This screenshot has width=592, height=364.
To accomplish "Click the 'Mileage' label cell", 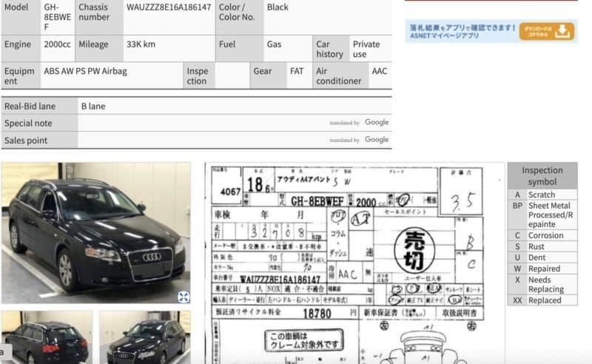I will [x=99, y=49].
